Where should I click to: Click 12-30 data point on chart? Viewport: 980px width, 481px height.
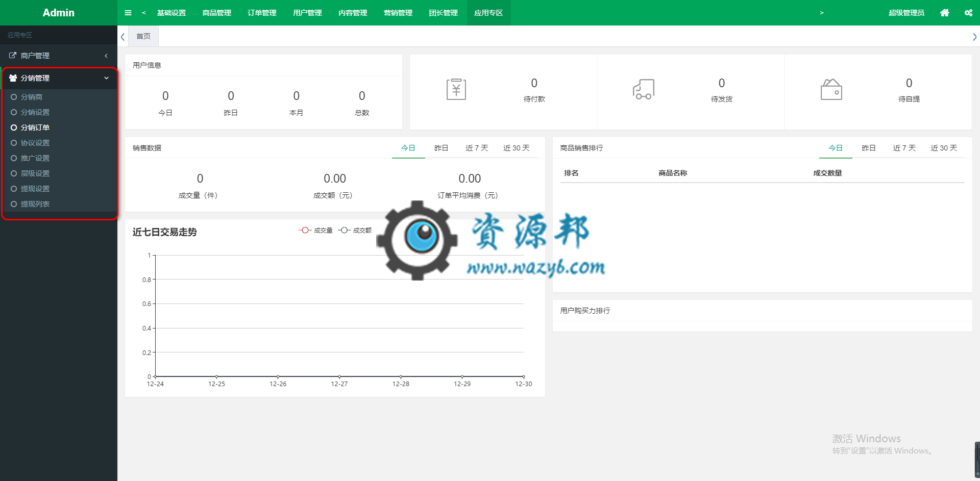click(x=524, y=376)
